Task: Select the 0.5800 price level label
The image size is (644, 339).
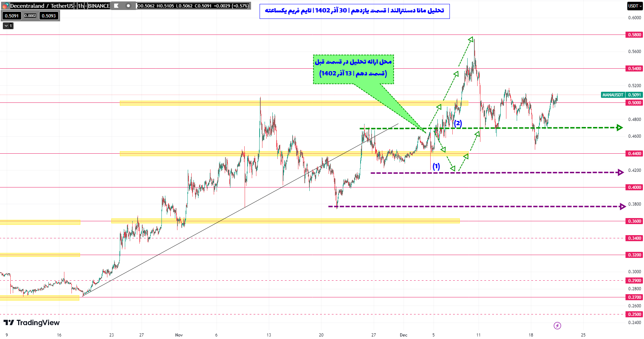Action: point(634,35)
